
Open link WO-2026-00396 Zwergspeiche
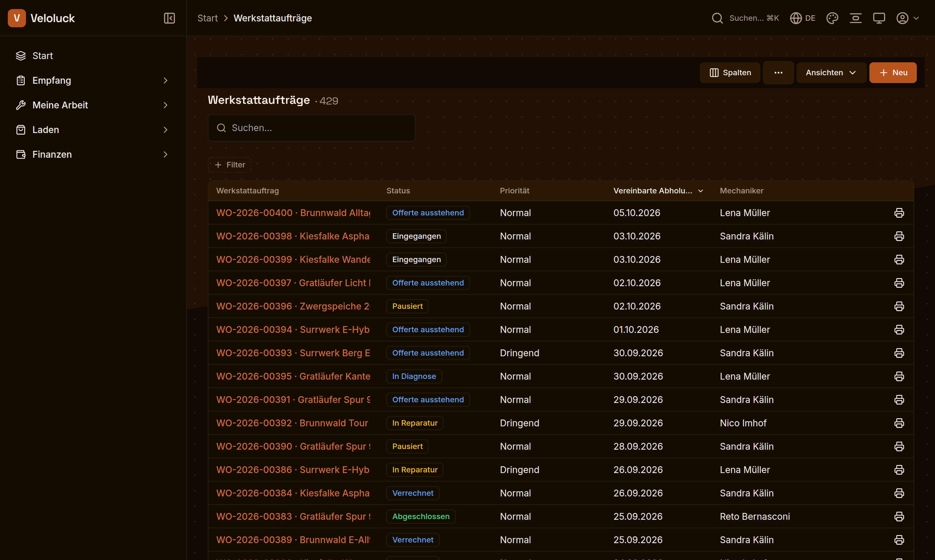(293, 306)
